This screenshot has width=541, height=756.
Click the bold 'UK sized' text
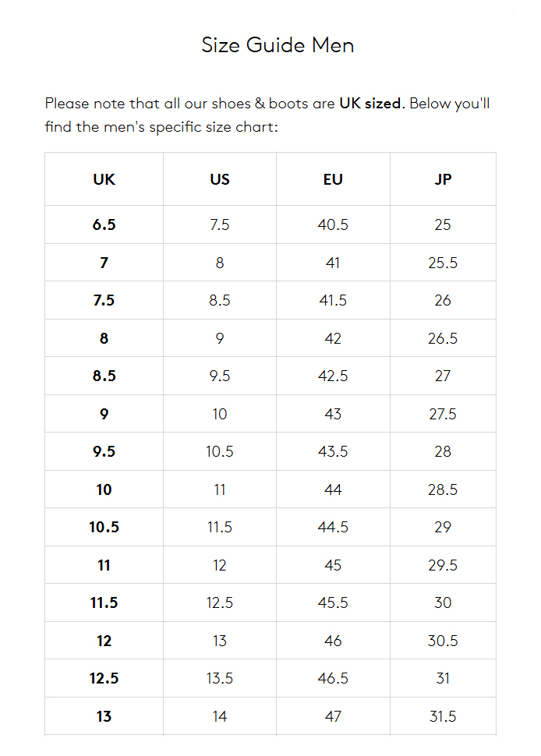coord(370,103)
